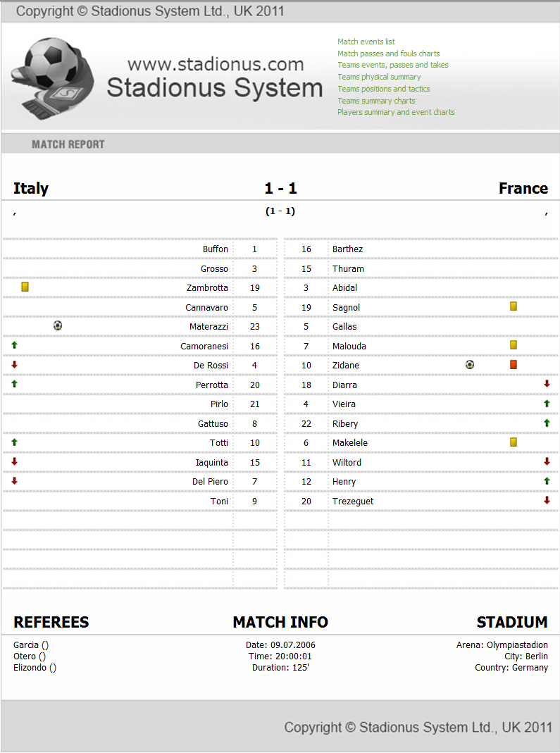
Task: Click the Stadionus football scarf logo
Action: tap(52, 77)
